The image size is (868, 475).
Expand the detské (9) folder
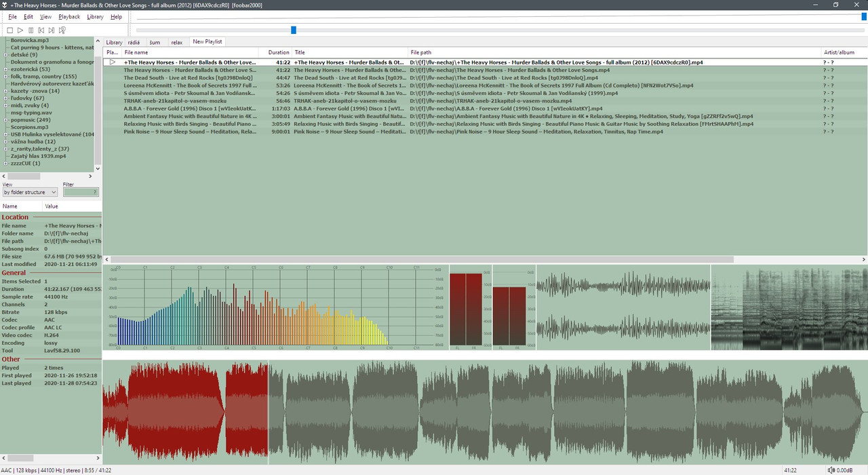click(x=6, y=55)
